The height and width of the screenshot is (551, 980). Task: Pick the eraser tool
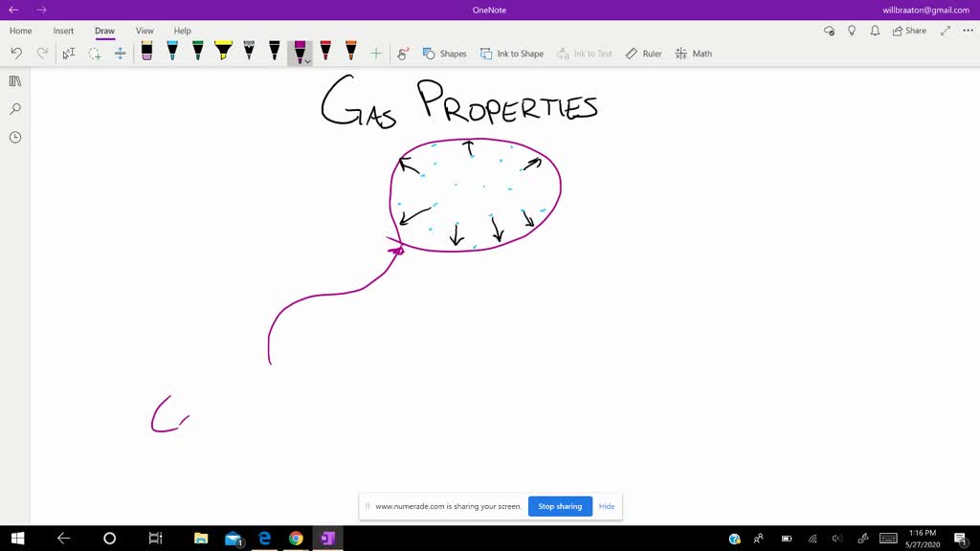coord(146,52)
